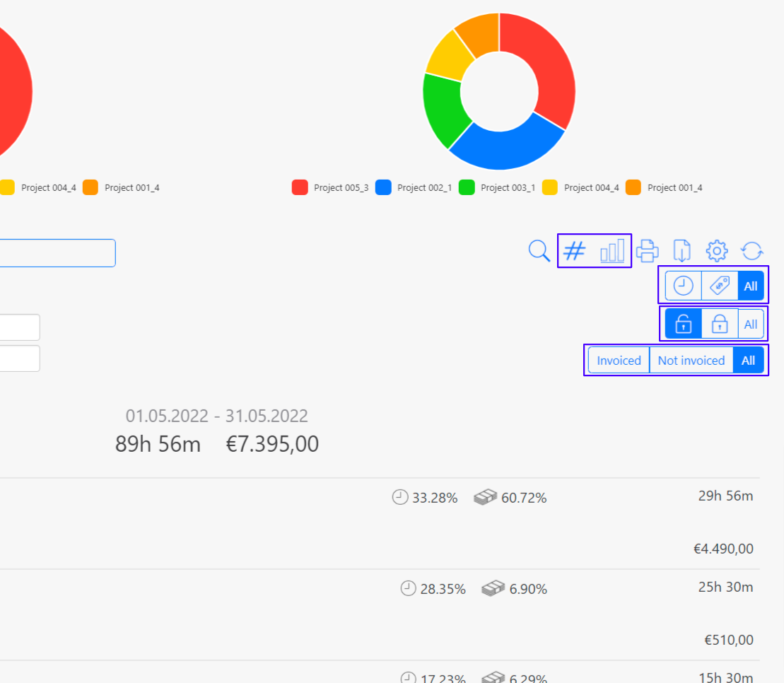Click the 'Not invoiced' filter button

pyautogui.click(x=691, y=361)
